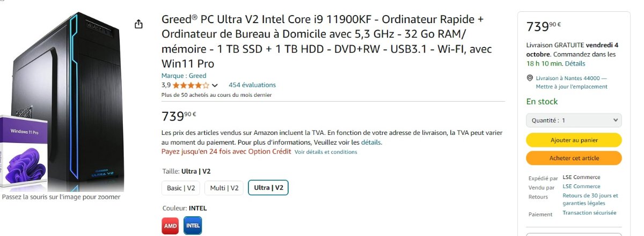Select the AMD color swatch
Screen dimensions: 644x236
click(170, 226)
